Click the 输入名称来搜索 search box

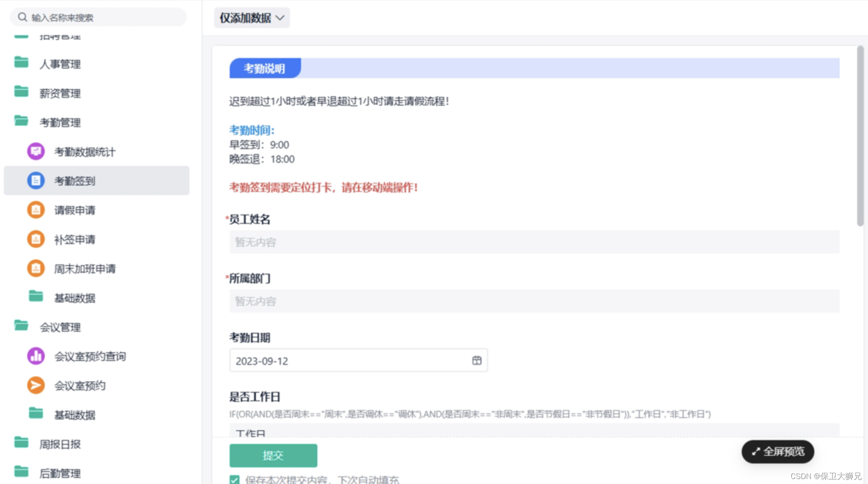pyautogui.click(x=98, y=17)
